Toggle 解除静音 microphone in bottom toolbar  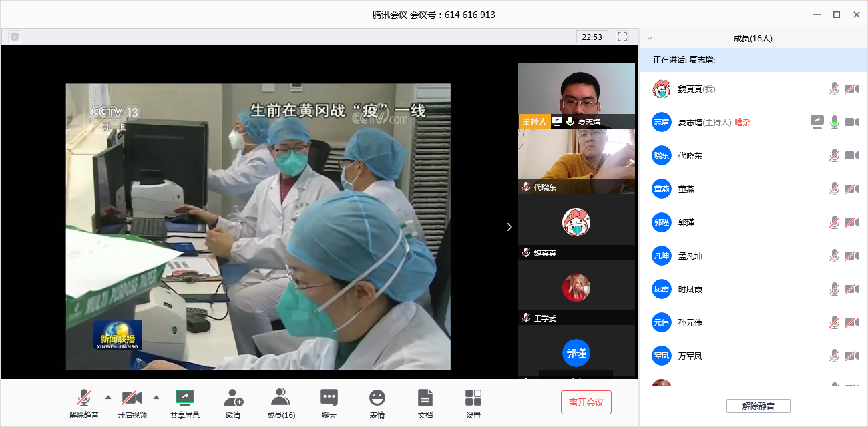coord(84,398)
